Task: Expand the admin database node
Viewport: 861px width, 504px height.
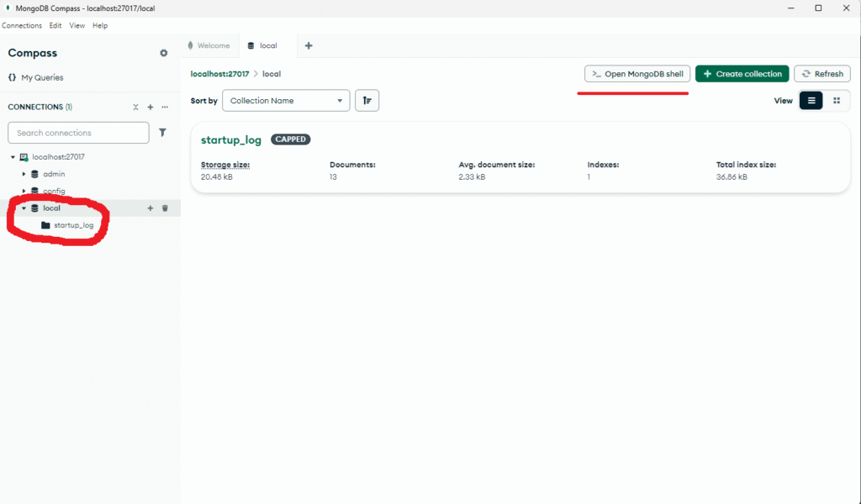Action: [24, 174]
